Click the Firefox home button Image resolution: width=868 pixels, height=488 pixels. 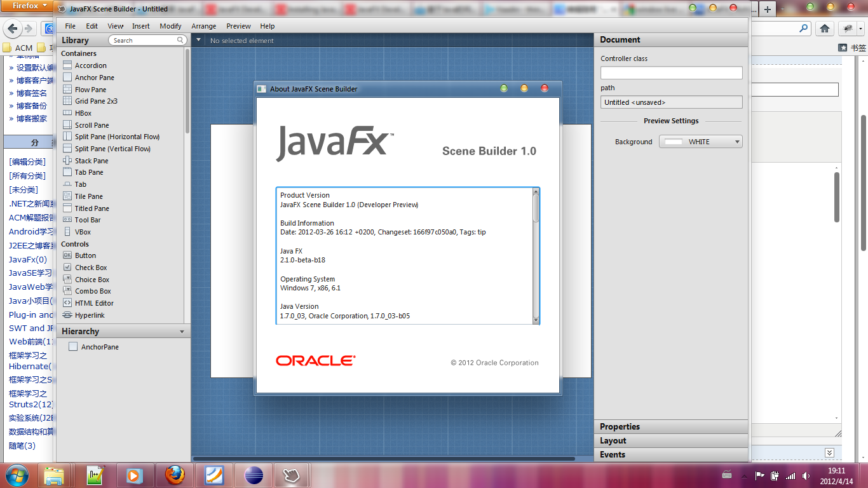(825, 29)
